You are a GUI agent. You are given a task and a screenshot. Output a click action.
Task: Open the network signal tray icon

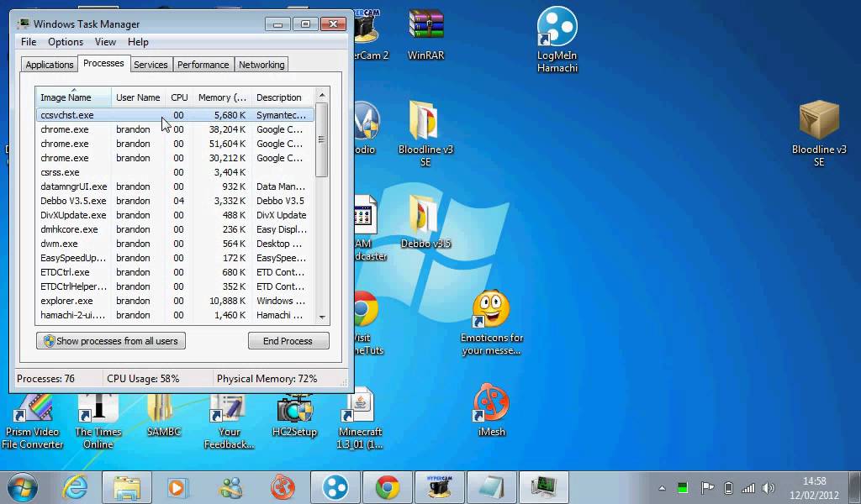click(x=748, y=488)
